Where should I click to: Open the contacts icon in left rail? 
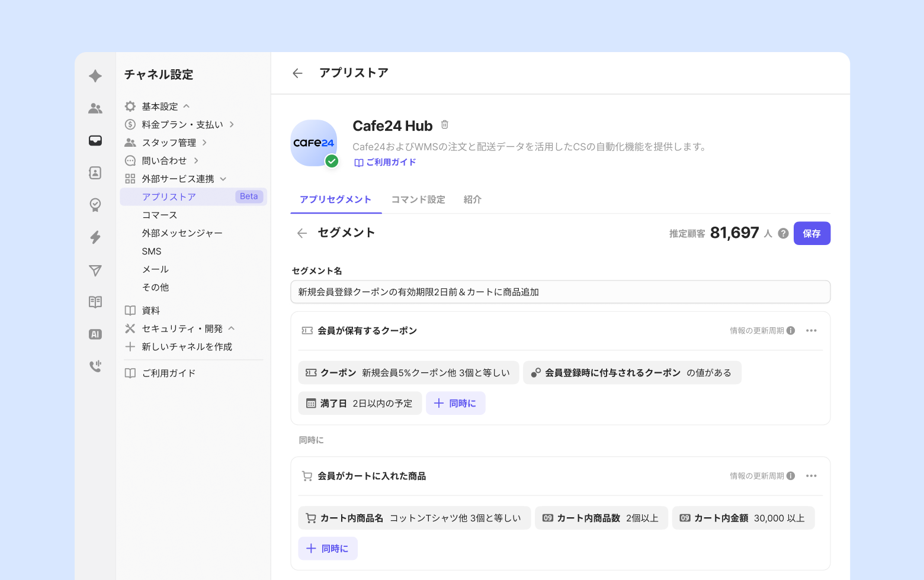(x=95, y=173)
